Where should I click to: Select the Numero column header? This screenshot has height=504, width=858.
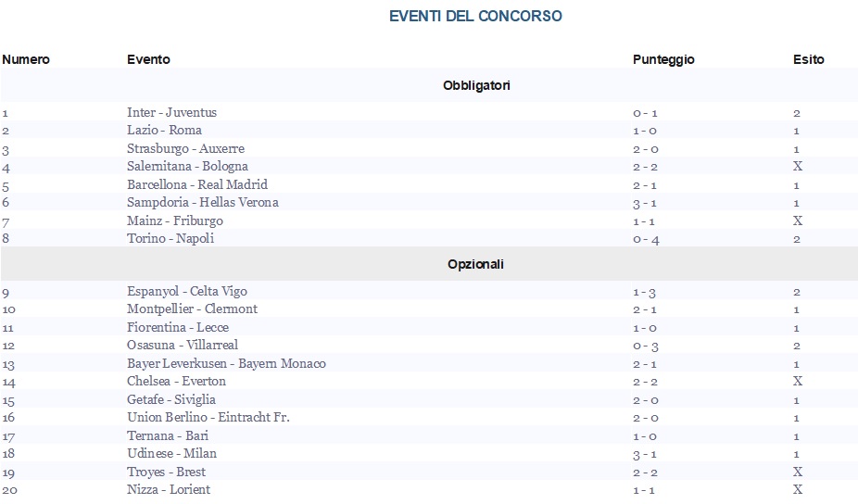coord(26,59)
